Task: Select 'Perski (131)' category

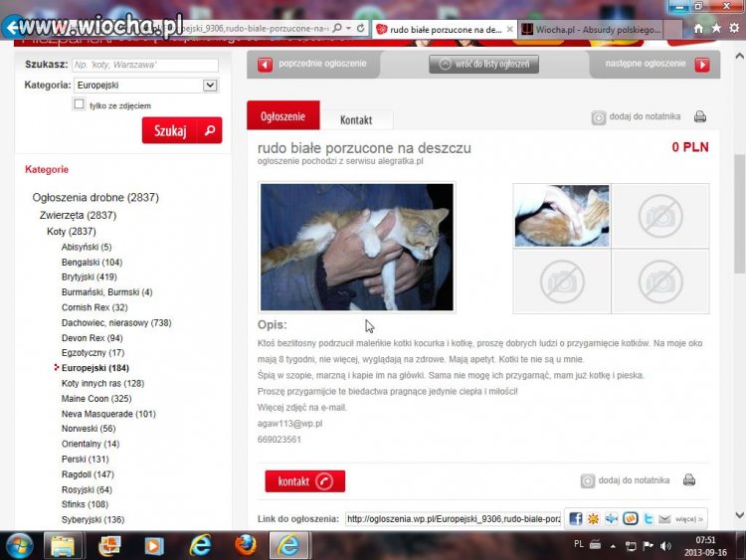Action: (86, 460)
